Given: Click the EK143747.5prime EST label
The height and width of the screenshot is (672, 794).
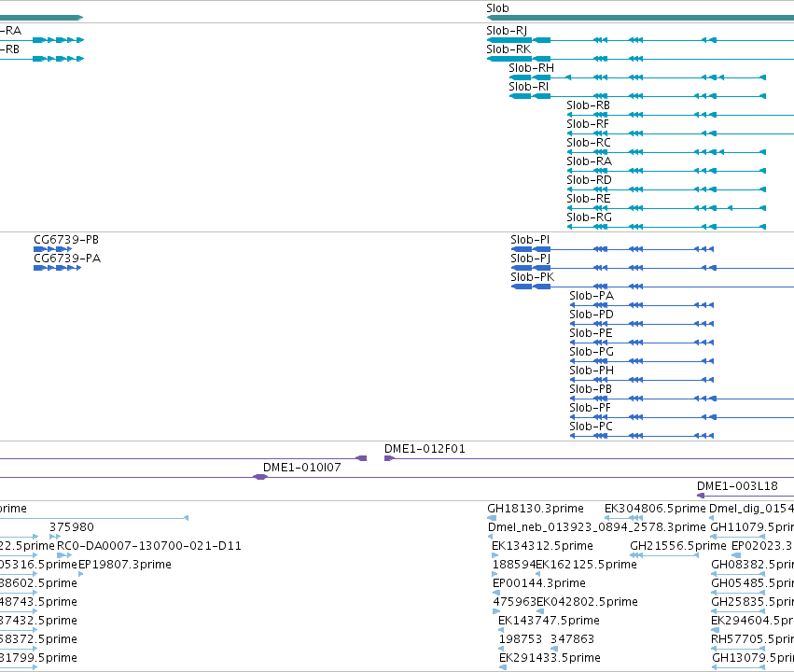Looking at the screenshot, I should tap(549, 622).
